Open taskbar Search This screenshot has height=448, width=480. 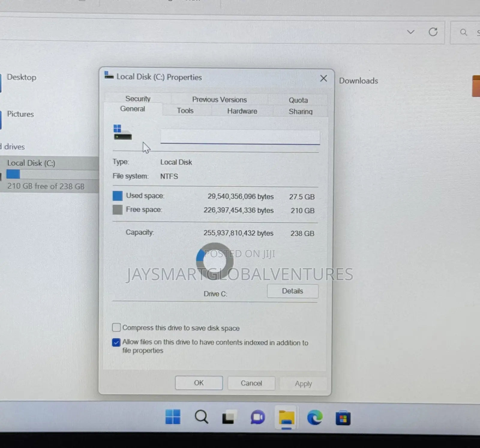(x=201, y=417)
